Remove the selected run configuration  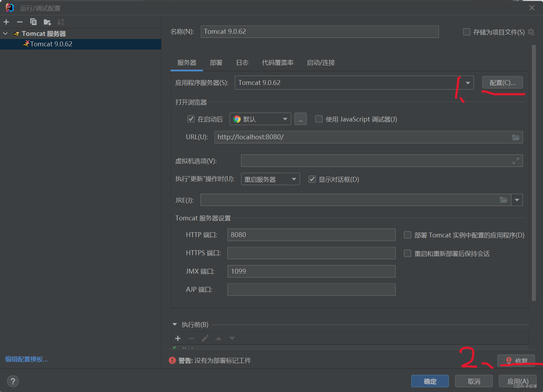click(20, 22)
